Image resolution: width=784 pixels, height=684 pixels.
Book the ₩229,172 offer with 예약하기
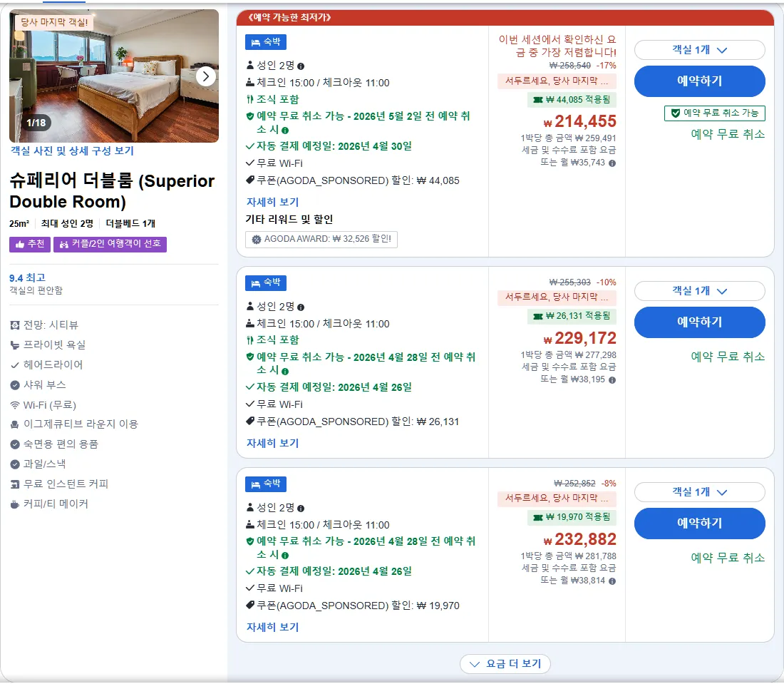(x=699, y=322)
